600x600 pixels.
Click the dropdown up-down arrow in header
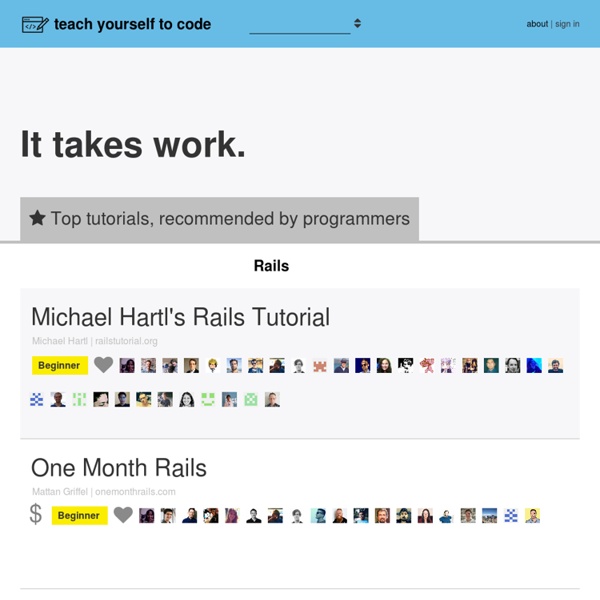tap(357, 23)
